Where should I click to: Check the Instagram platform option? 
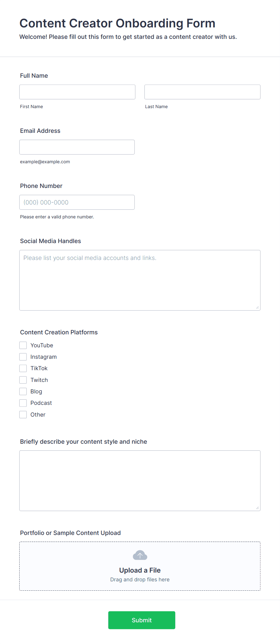click(x=23, y=357)
